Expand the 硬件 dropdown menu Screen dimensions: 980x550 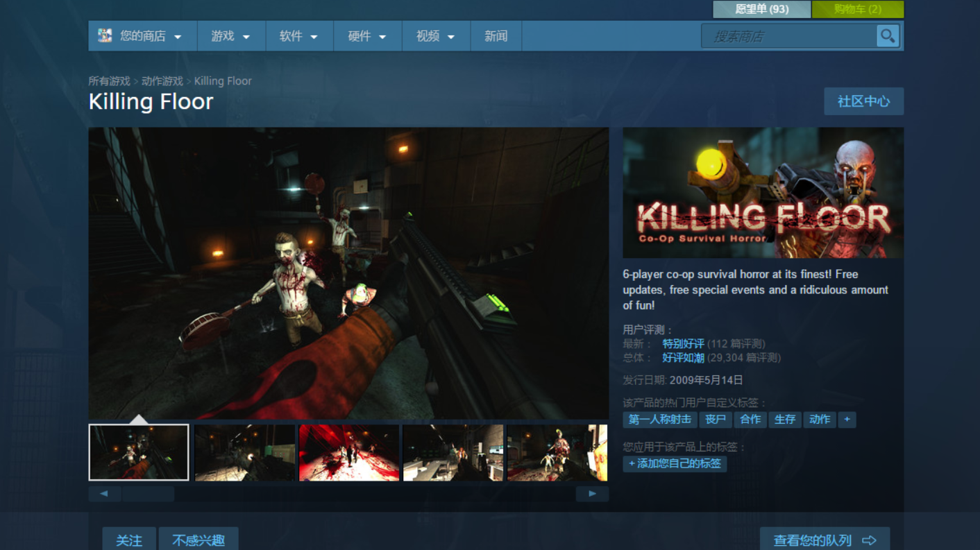(368, 36)
